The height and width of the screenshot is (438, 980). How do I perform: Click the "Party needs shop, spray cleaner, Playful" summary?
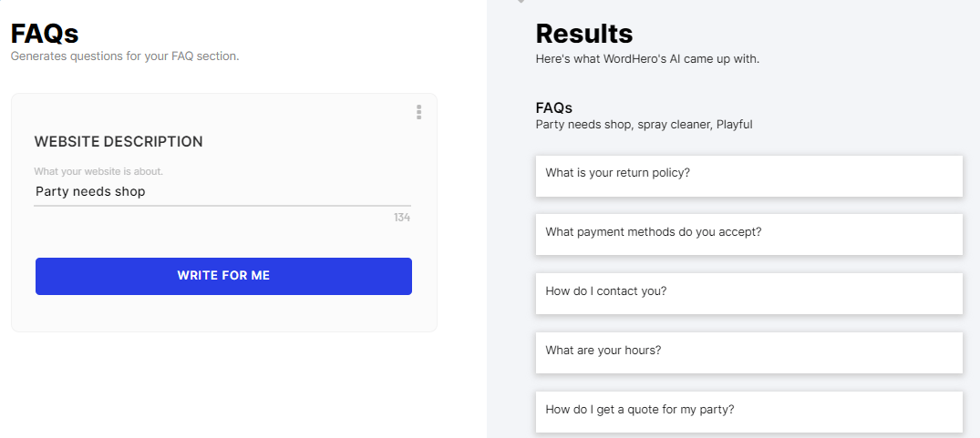(x=644, y=125)
